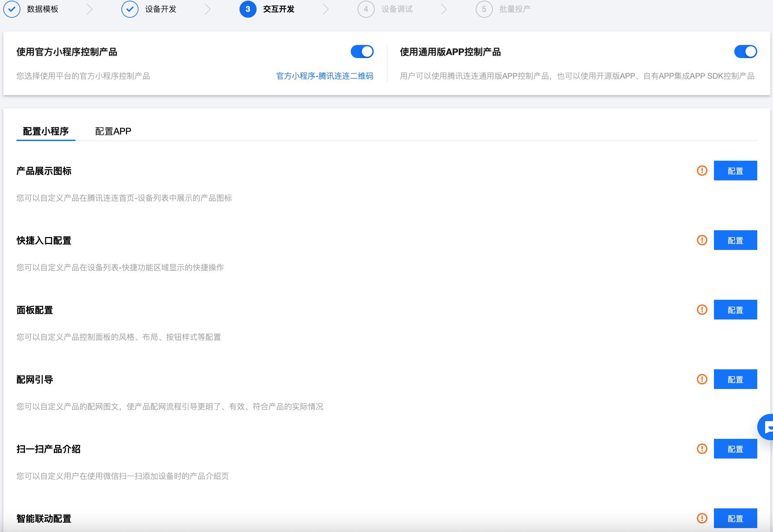Screen dimensions: 773x532
Task: Open the floating chat support icon
Action: point(766,427)
